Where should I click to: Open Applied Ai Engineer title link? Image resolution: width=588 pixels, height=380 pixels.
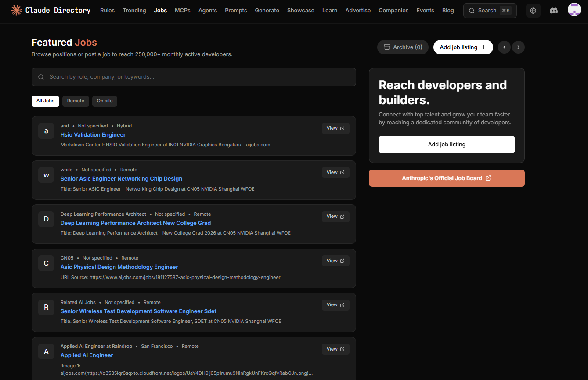[x=87, y=355]
